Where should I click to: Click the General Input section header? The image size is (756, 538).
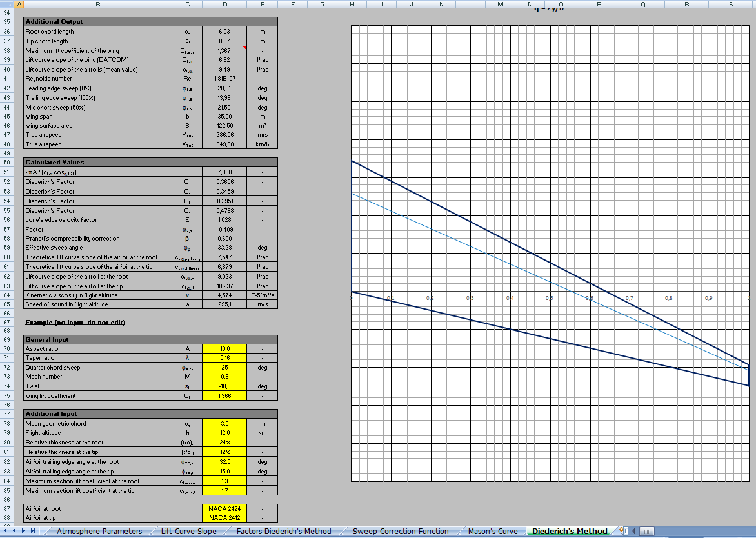(x=150, y=339)
